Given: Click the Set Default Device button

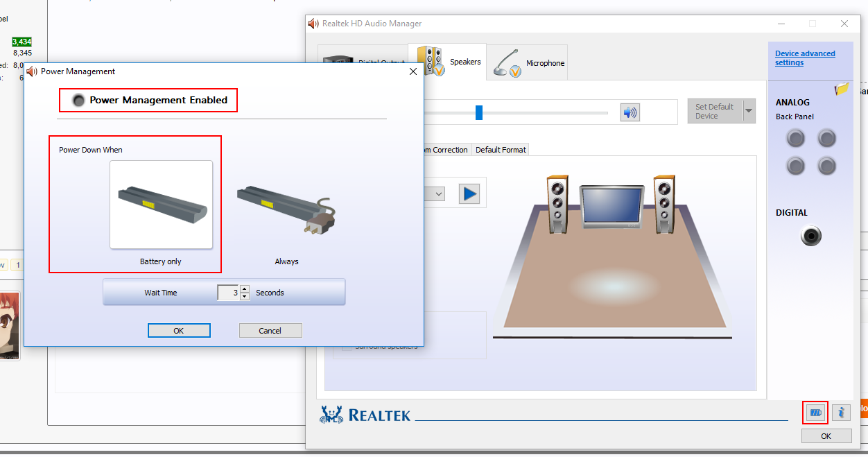Looking at the screenshot, I should (715, 112).
